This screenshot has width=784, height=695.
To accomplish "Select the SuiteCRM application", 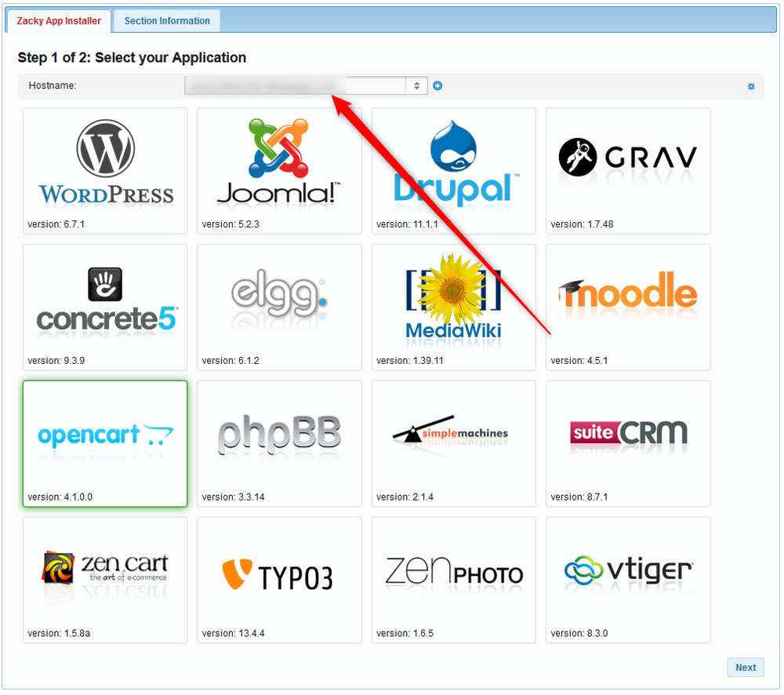I will (627, 443).
